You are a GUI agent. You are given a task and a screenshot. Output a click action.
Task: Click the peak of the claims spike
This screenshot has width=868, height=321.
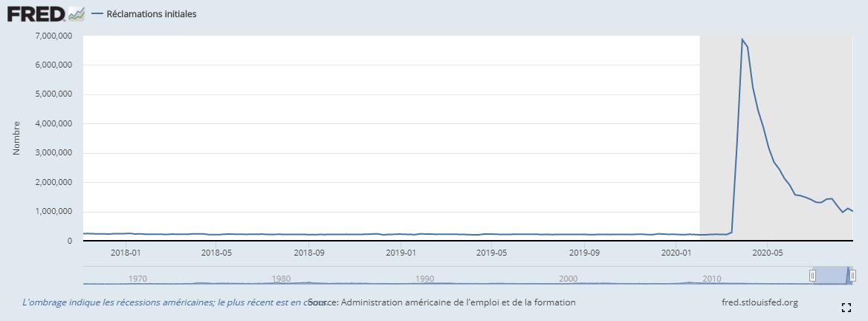pos(742,39)
